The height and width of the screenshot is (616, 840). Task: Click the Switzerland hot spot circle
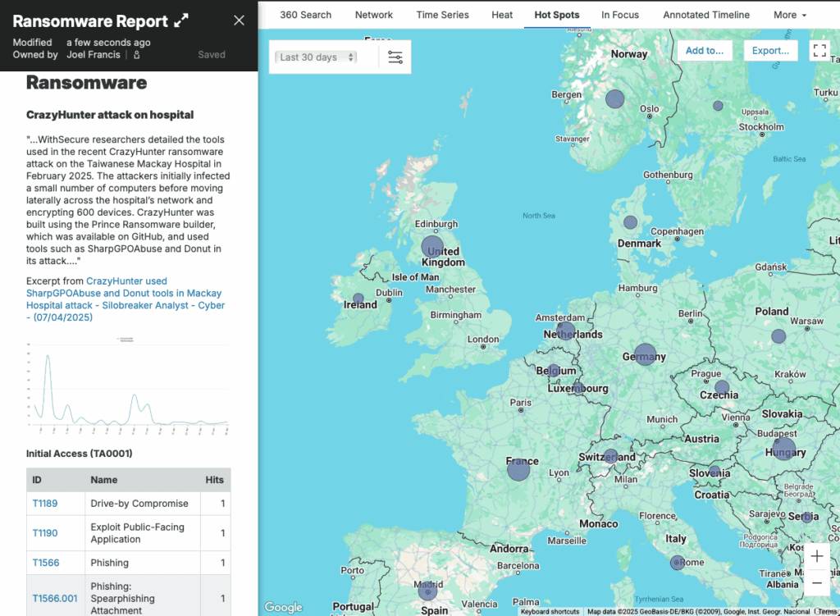click(x=610, y=456)
